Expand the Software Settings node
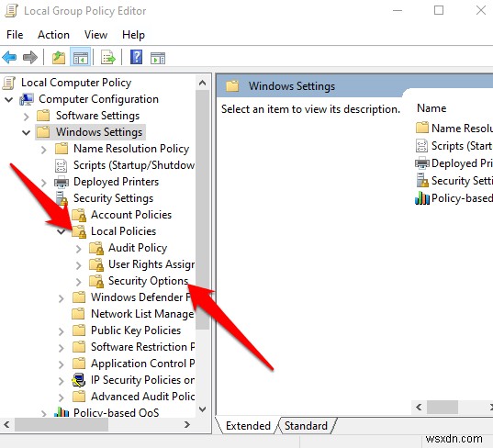493x448 pixels. (27, 117)
